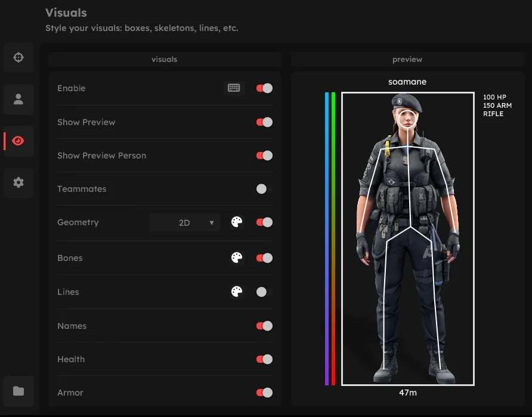Screen dimensions: 532x417
Task: Disable the Show Preview Person toggle
Action: [264, 155]
